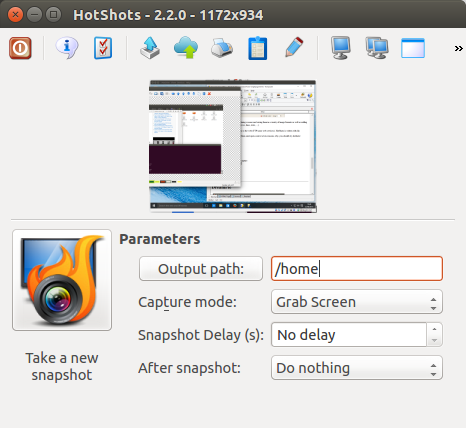The width and height of the screenshot is (466, 428).
Task: Open the About info bubble icon
Action: tap(67, 48)
